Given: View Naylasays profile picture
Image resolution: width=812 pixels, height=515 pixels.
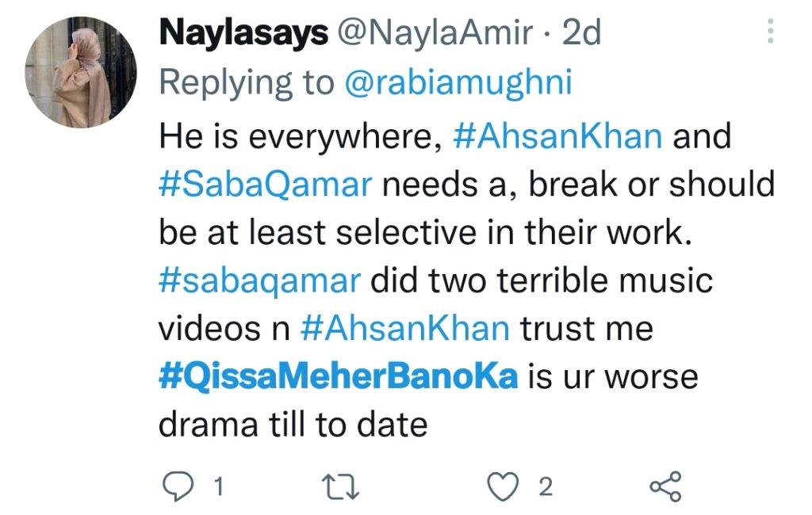Looking at the screenshot, I should (x=81, y=72).
